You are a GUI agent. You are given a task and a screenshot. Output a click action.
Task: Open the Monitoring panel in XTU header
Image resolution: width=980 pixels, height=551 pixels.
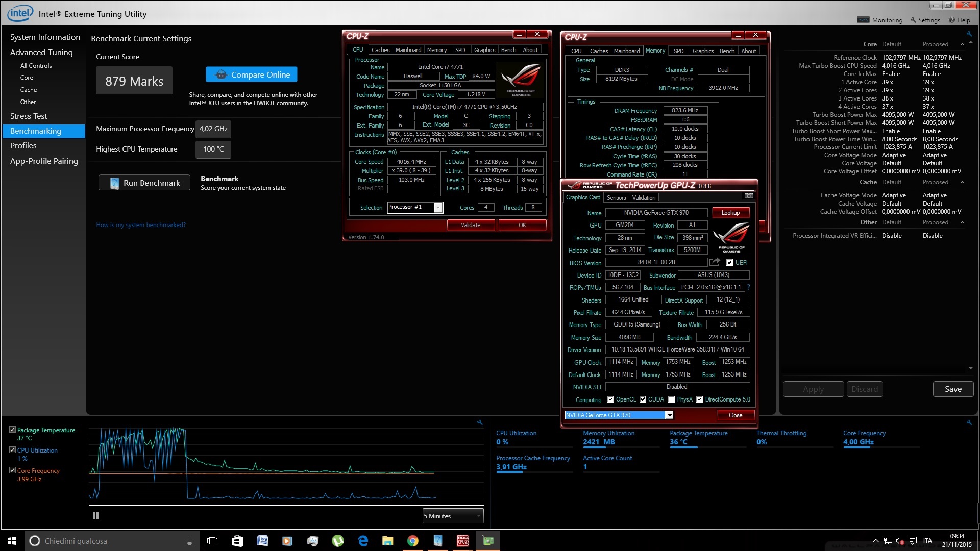(x=880, y=20)
